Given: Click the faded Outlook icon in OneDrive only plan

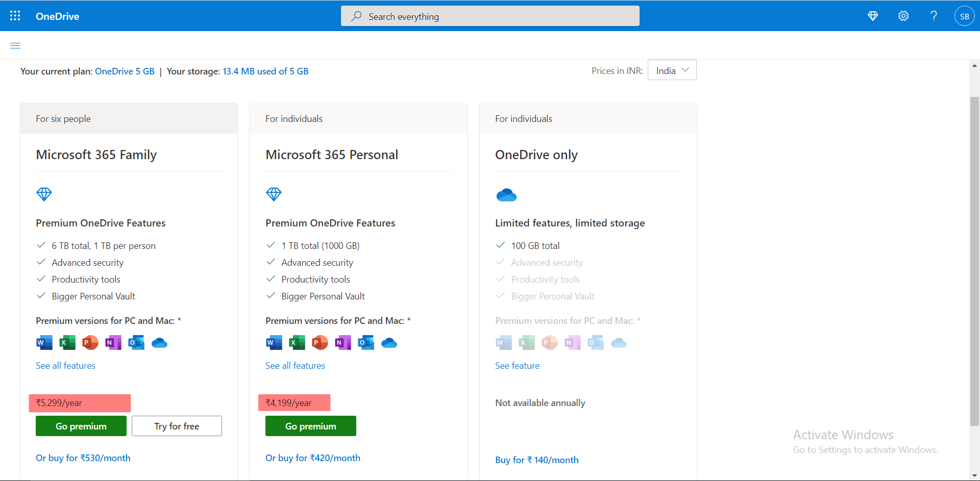Looking at the screenshot, I should pyautogui.click(x=596, y=343).
